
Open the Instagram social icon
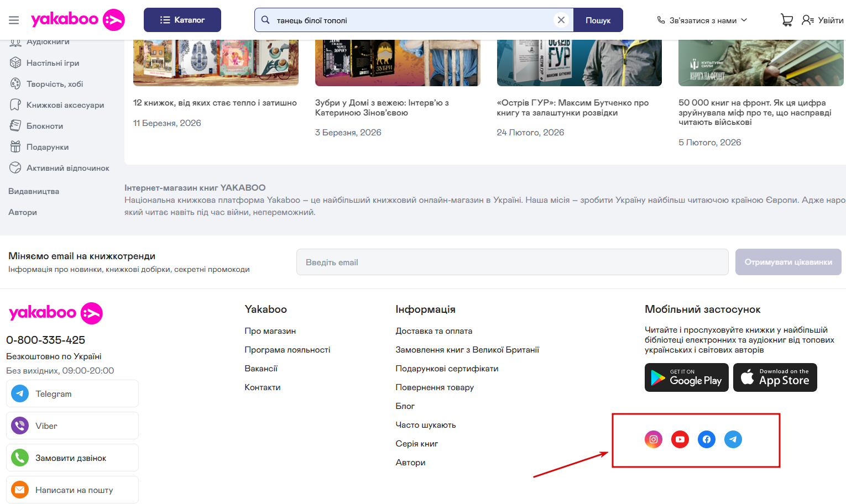[654, 439]
